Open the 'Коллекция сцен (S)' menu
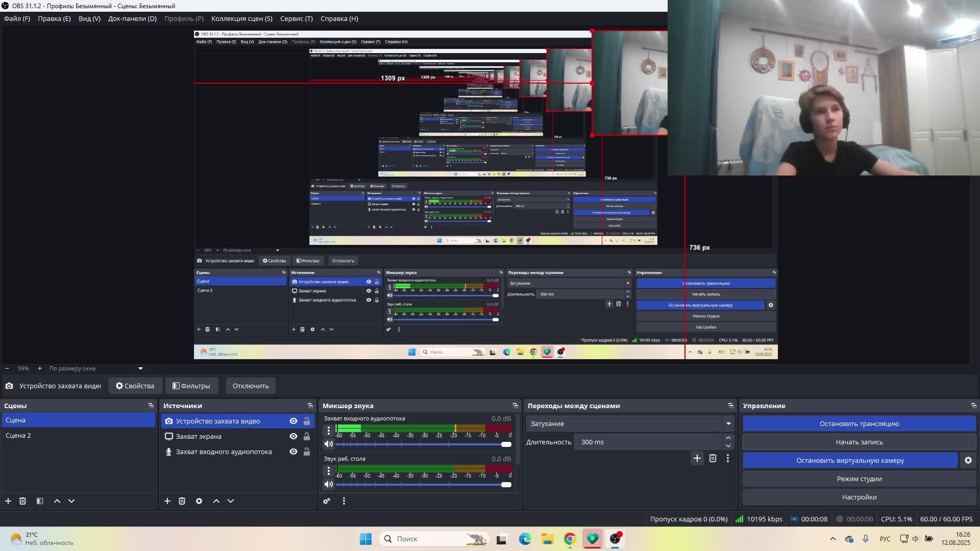This screenshot has height=551, width=980. coord(241,18)
